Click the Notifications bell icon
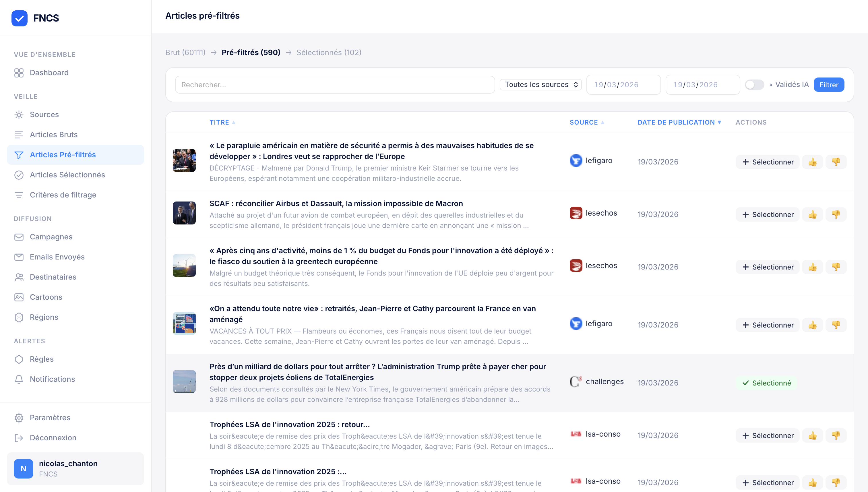 [19, 379]
